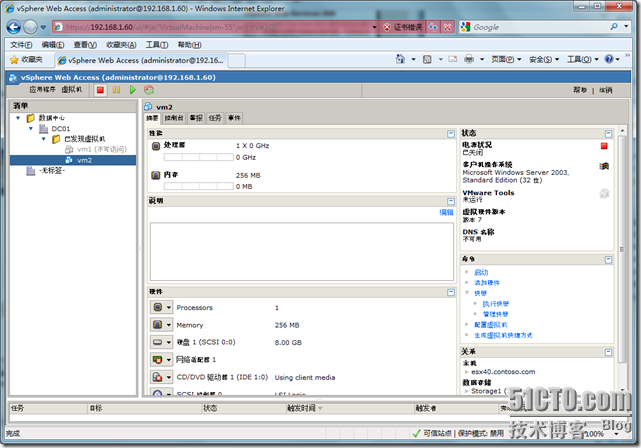The width and height of the screenshot is (641, 448).
Task: Click the green Power On play button
Action: click(x=132, y=90)
